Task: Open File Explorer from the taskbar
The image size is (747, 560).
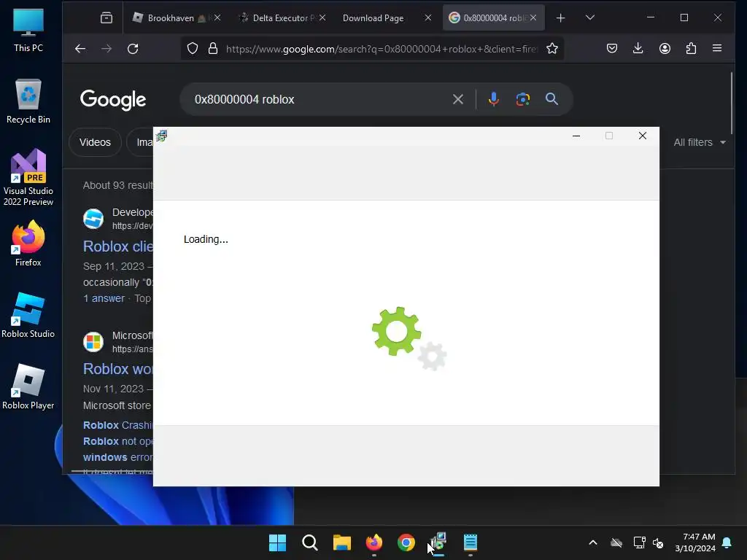Action: click(x=341, y=542)
